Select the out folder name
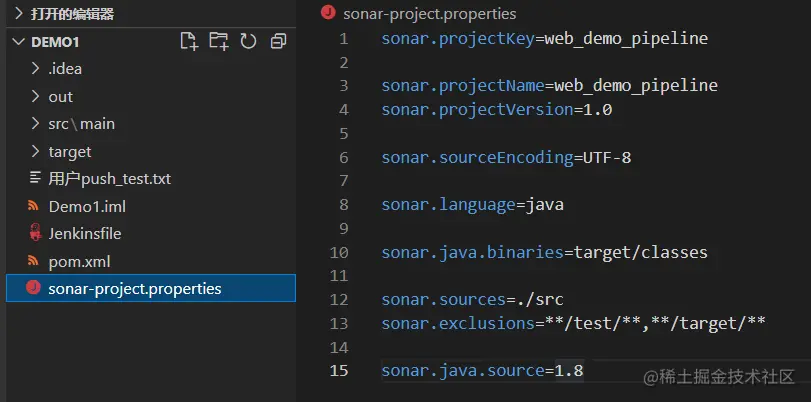 (x=61, y=97)
